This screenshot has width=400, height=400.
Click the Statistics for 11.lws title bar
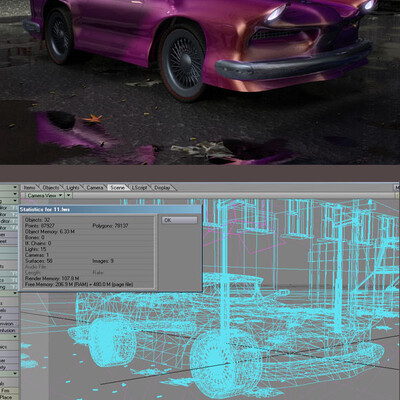[x=110, y=209]
